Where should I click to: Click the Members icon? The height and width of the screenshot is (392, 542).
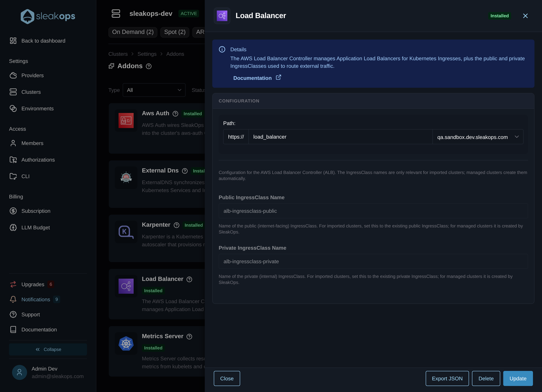coord(13,143)
